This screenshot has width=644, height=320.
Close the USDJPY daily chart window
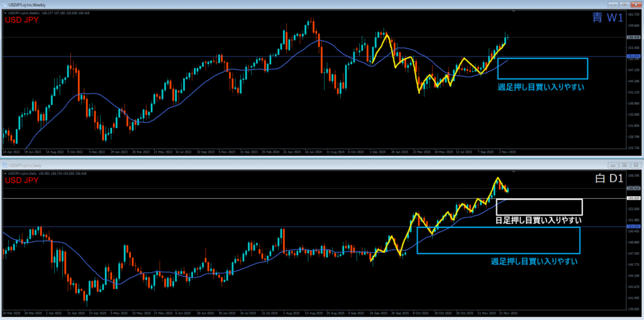pyautogui.click(x=636, y=164)
